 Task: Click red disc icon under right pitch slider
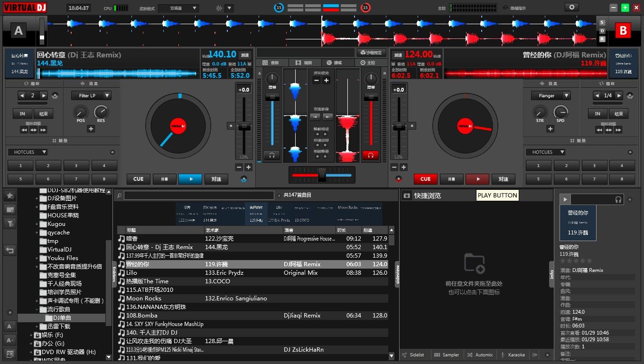(398, 179)
